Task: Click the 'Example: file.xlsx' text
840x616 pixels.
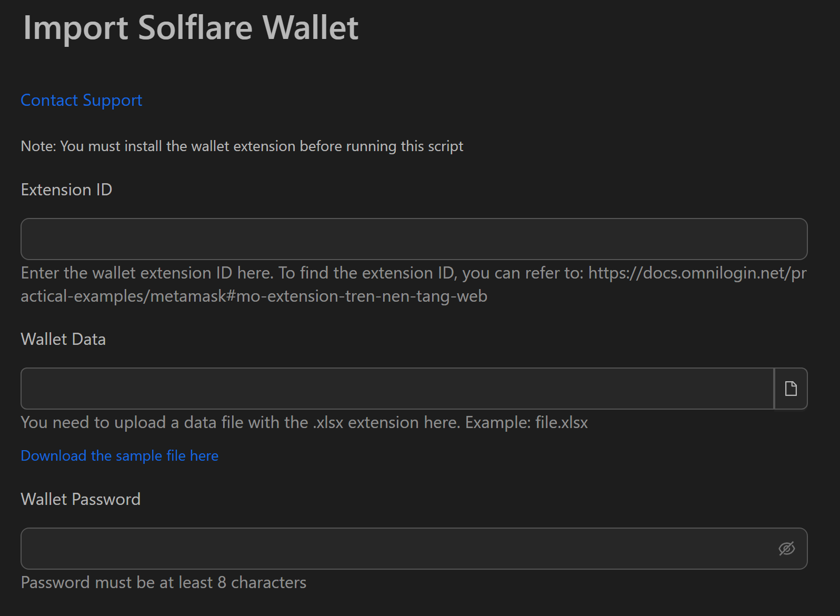Action: pos(526,422)
